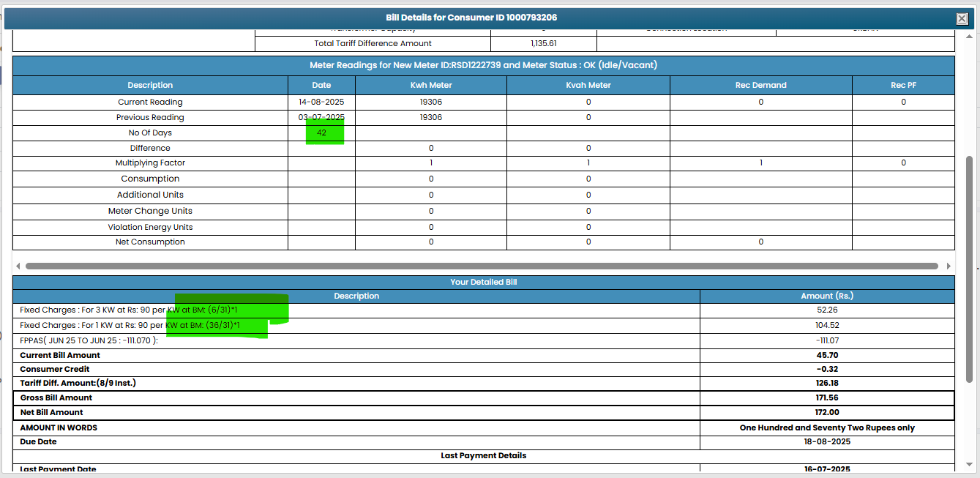Select the 45.70 current bill value
980x478 pixels.
pos(827,355)
